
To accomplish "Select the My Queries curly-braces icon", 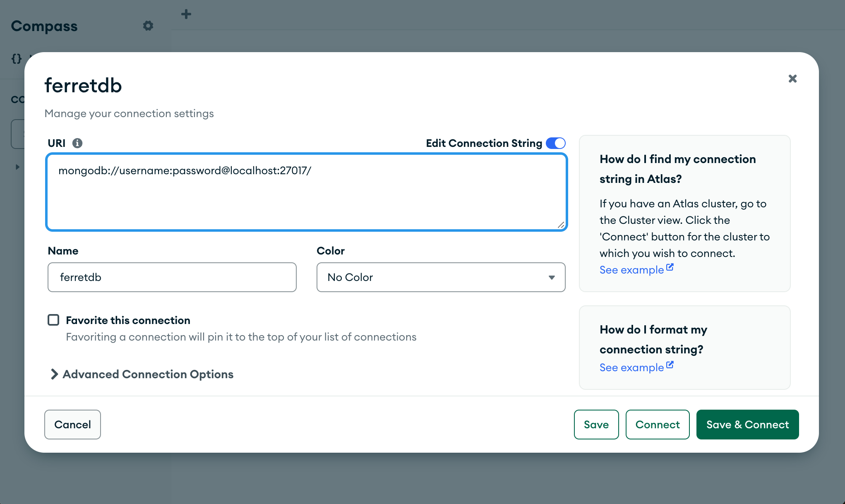I will (x=16, y=58).
